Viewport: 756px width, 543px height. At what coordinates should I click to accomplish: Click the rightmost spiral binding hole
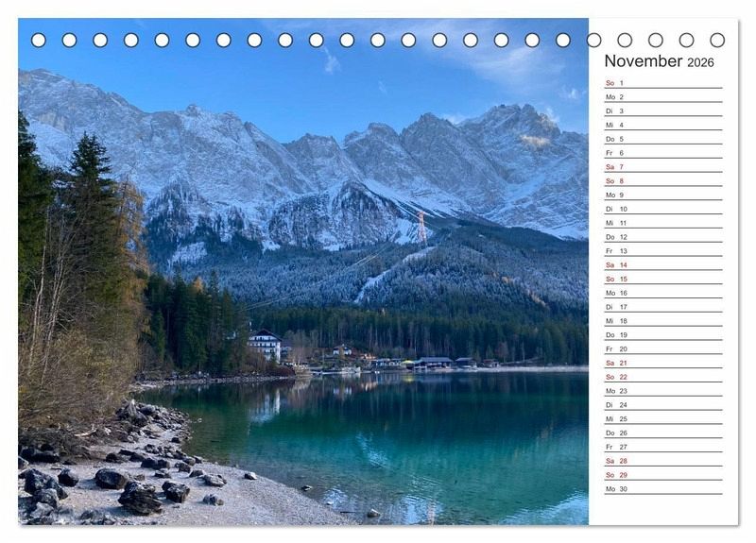point(717,40)
